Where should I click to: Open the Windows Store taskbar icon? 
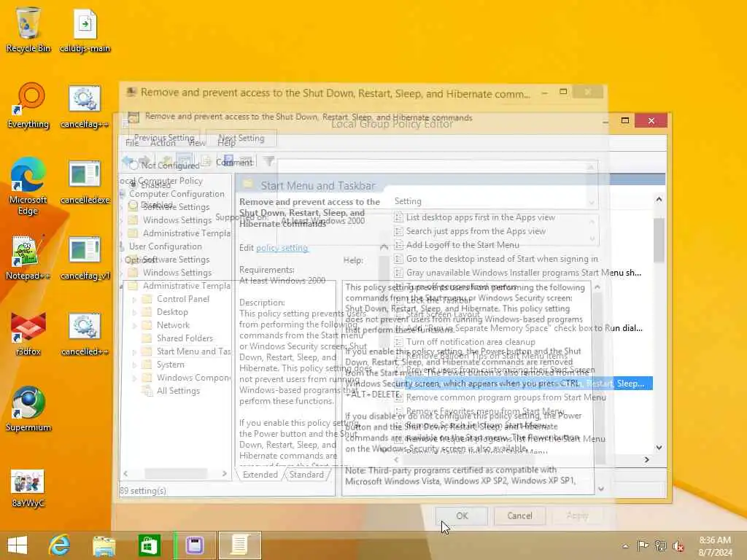[x=149, y=545]
